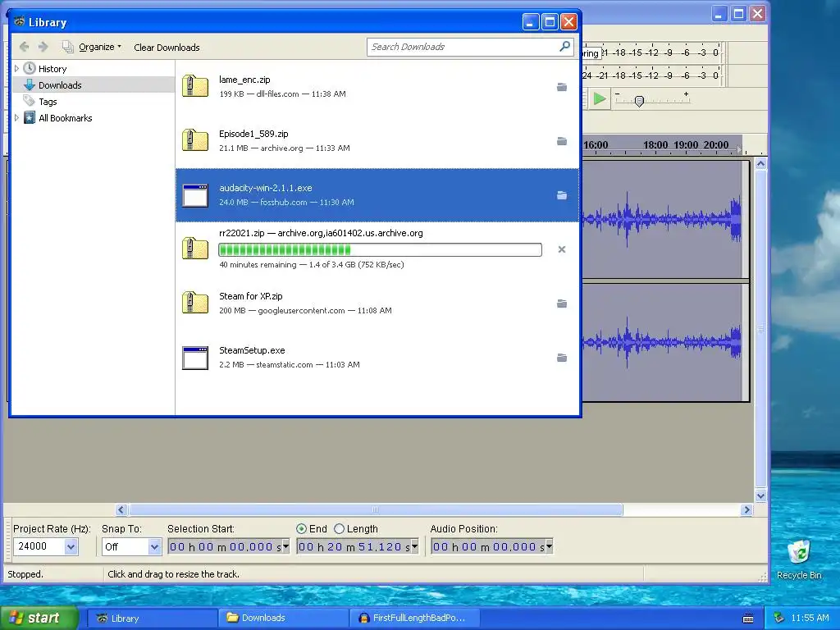Select History in the Library sidebar
The width and height of the screenshot is (840, 630).
point(52,69)
